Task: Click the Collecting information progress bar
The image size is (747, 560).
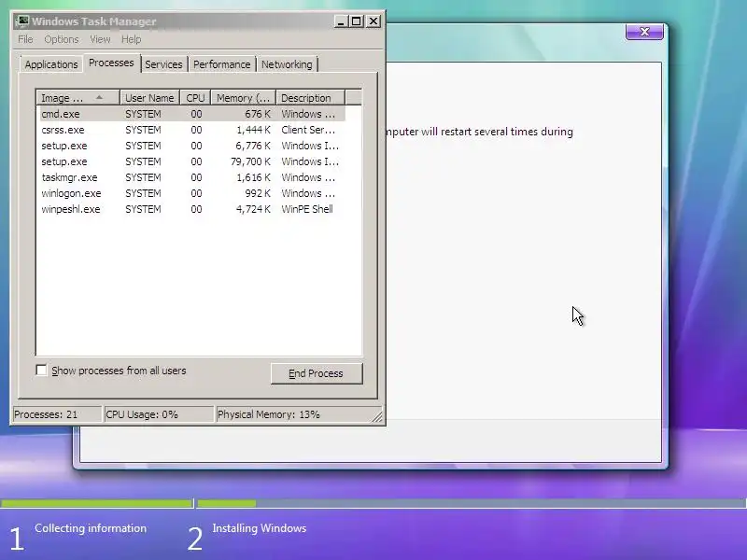Action: coord(97,503)
